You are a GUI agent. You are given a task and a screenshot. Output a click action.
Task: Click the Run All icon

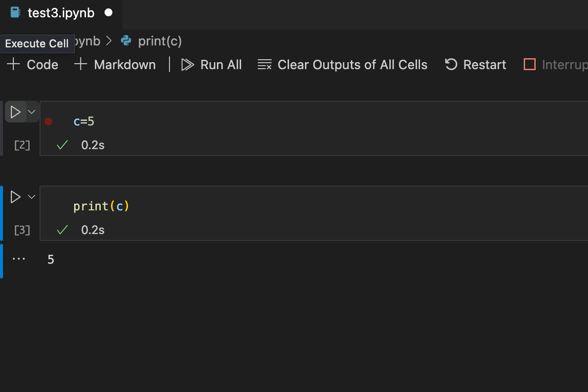point(187,64)
